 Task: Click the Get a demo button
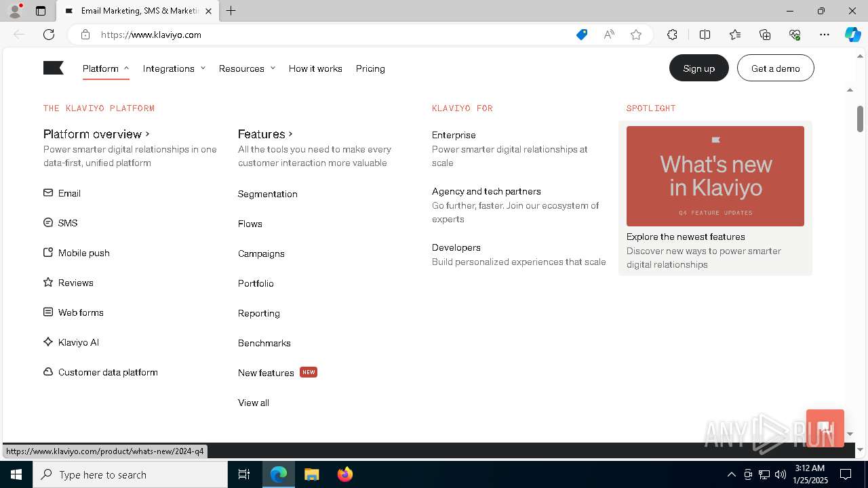776,68
